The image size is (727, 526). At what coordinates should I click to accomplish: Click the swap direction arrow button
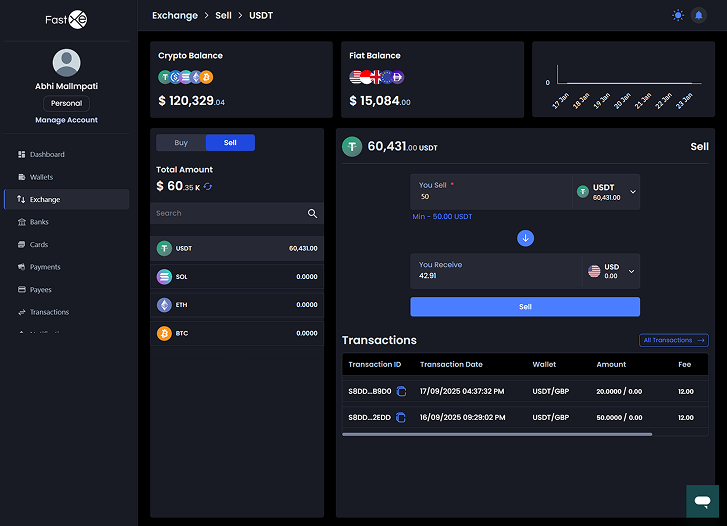coord(525,238)
